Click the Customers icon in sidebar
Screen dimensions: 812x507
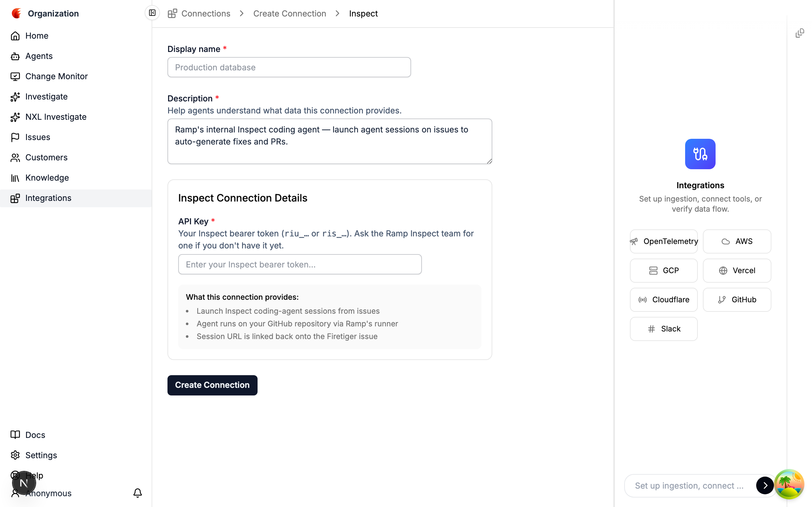[16, 157]
